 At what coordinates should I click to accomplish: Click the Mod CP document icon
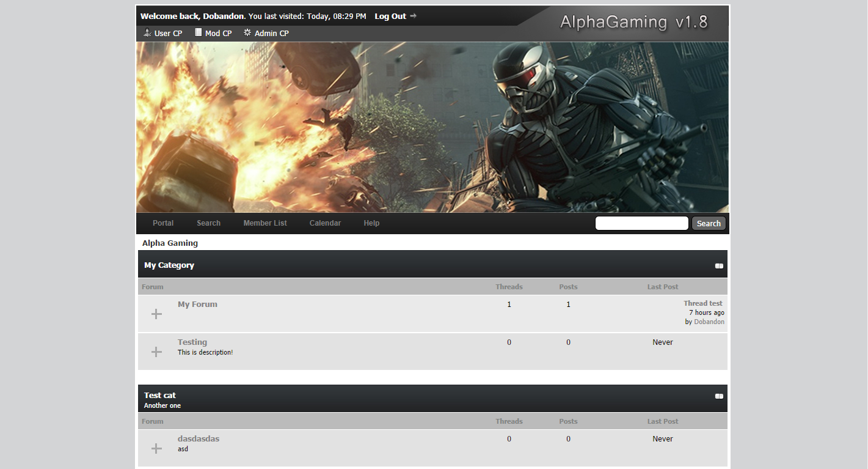[x=198, y=33]
